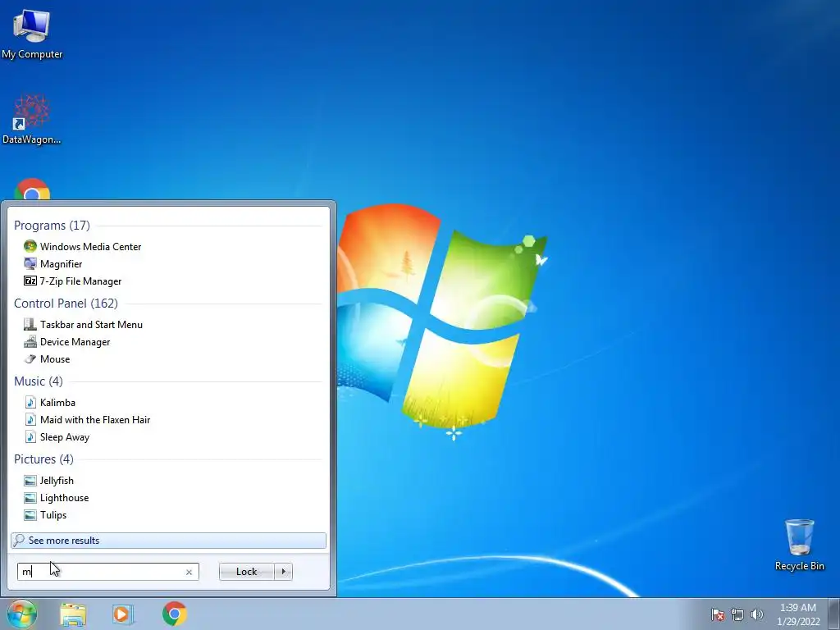This screenshot has width=840, height=630.
Task: Open 7-Zip File Manager text entry
Action: [80, 281]
